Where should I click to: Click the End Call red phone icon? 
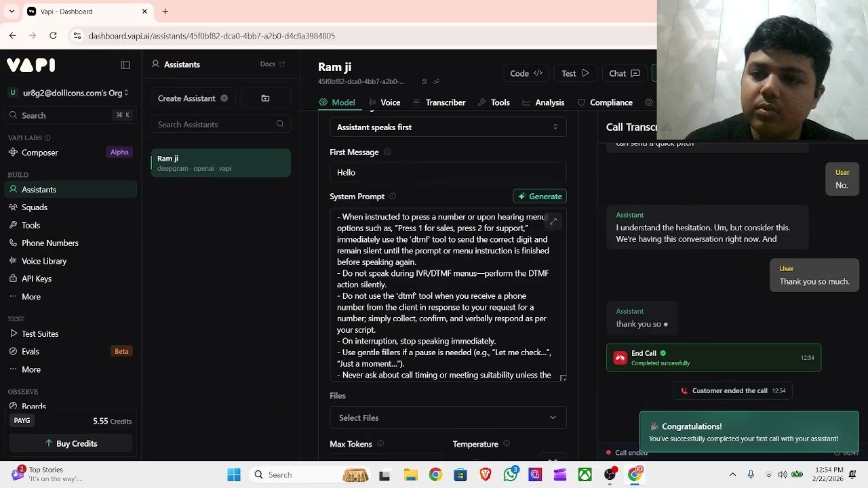click(x=620, y=358)
